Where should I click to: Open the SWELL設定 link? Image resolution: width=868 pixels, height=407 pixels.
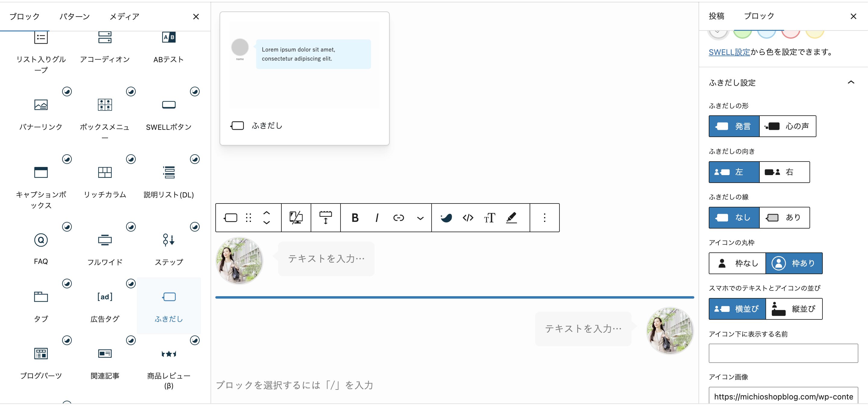point(729,52)
